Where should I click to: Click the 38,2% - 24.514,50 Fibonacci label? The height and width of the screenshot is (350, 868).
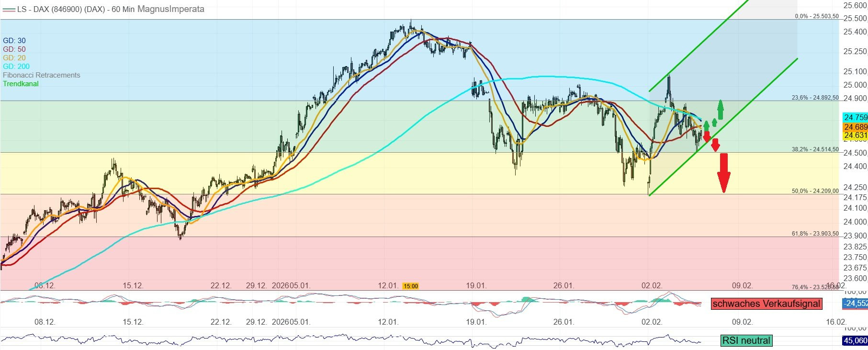[815, 149]
